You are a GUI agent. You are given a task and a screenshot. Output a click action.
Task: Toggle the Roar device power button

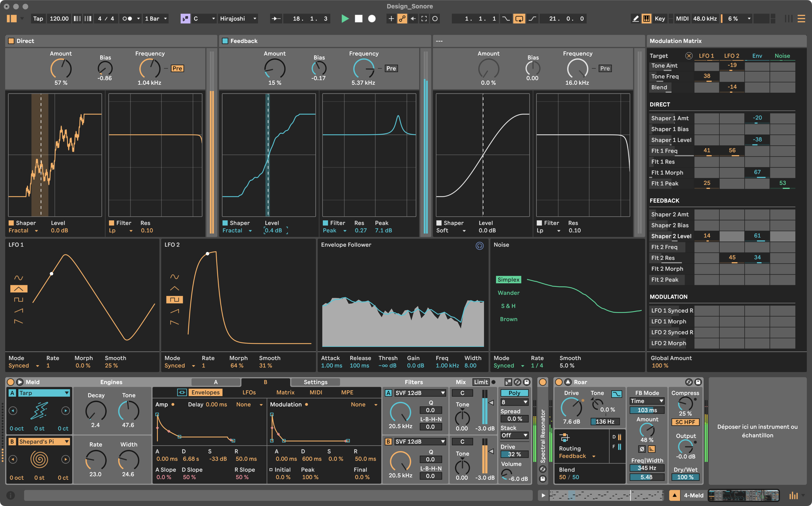(x=558, y=382)
